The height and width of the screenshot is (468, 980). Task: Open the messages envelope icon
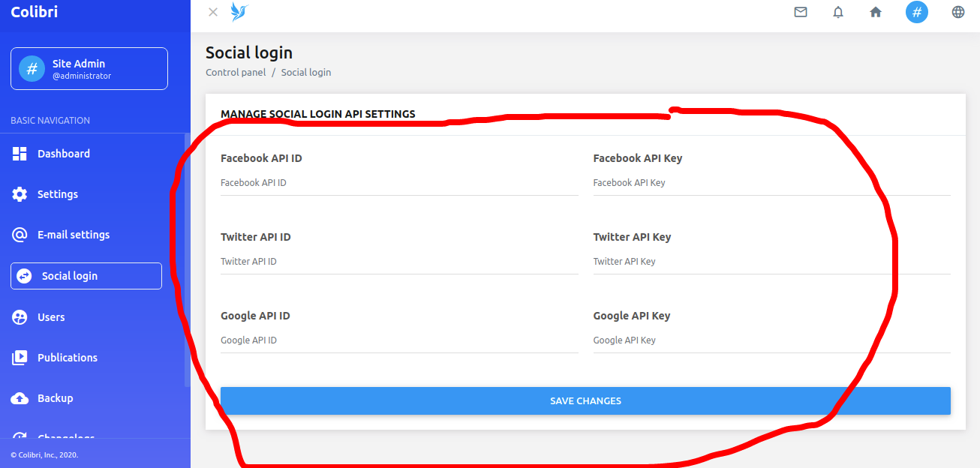[x=801, y=12]
